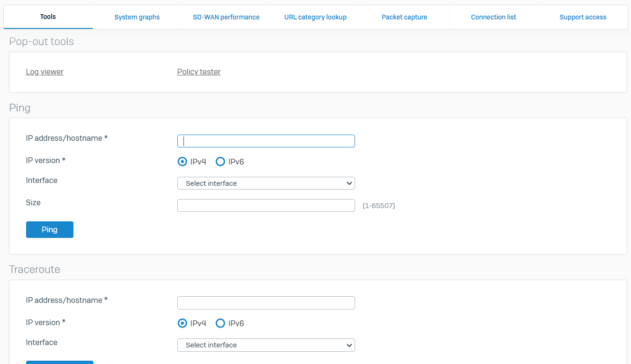The width and height of the screenshot is (631, 364).
Task: Open the Log viewer pop-out link
Action: [x=45, y=72]
